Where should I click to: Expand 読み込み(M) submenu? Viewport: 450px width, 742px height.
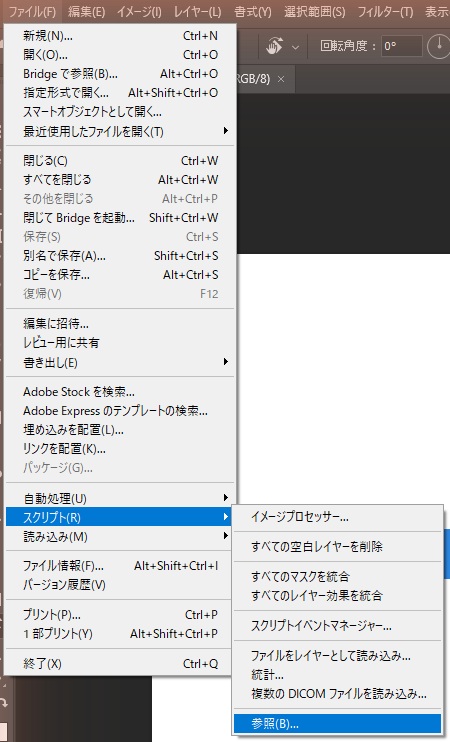[x=118, y=537]
